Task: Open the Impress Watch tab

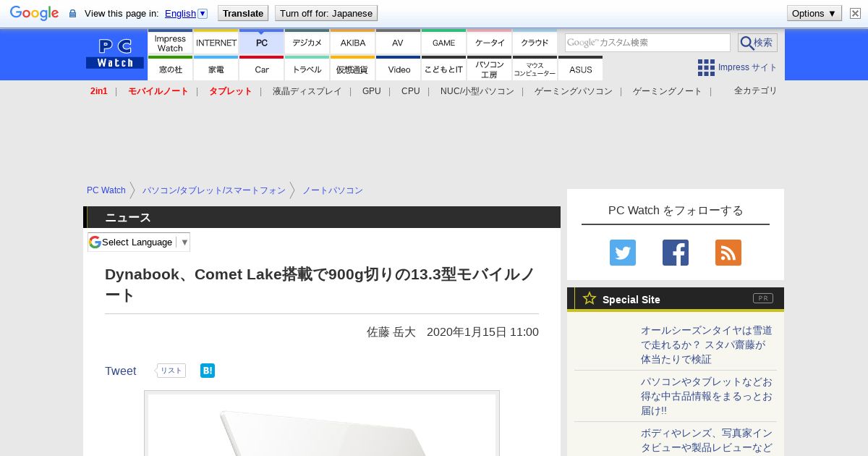Action: [170, 42]
